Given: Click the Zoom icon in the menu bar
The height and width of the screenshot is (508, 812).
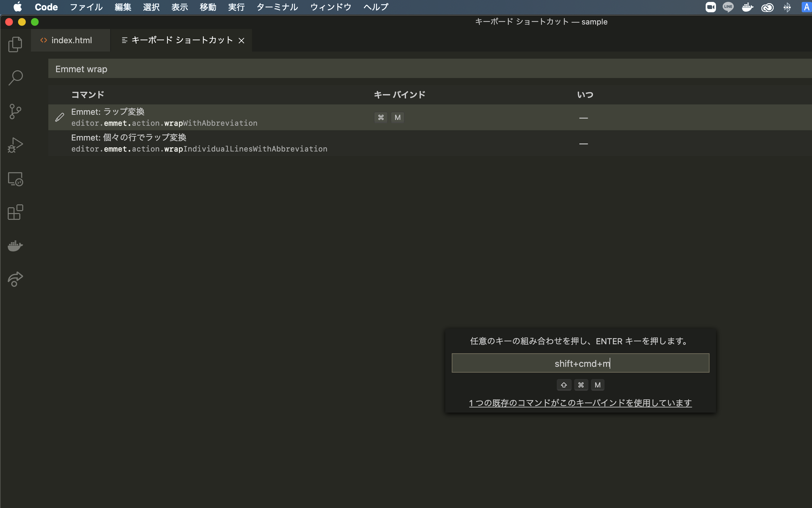Looking at the screenshot, I should pyautogui.click(x=711, y=7).
